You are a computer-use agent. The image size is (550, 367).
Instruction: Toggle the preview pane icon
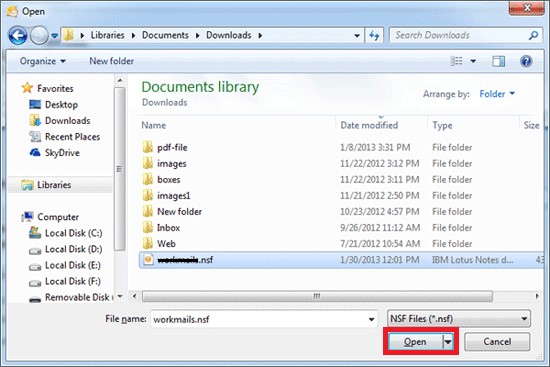pos(498,61)
